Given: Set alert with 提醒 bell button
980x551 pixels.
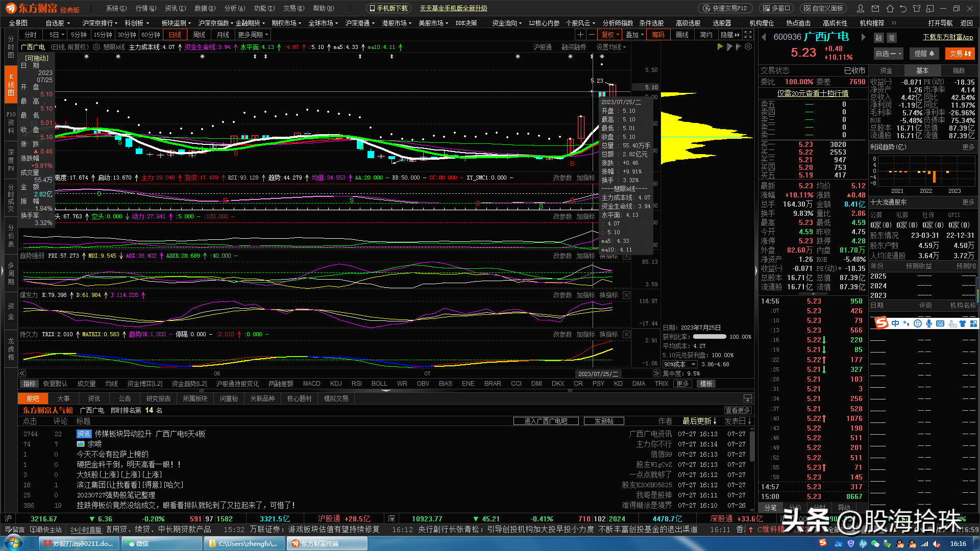Looking at the screenshot, I should 924,54.
